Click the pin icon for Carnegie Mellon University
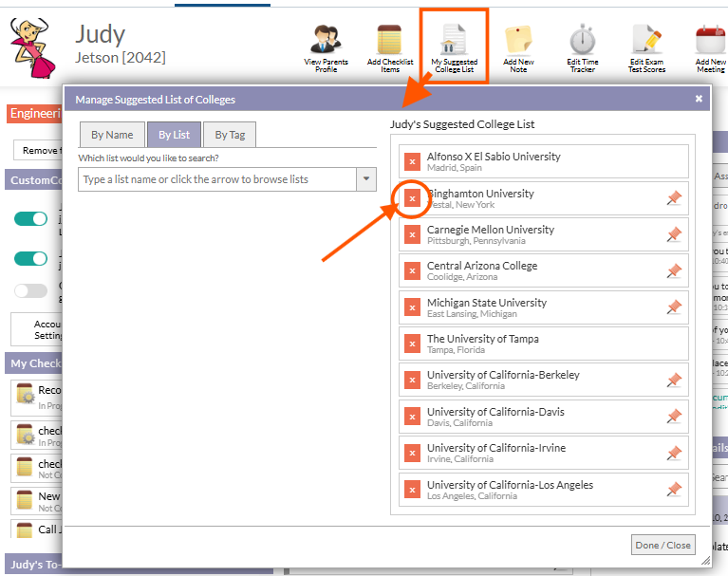The image size is (728, 576). click(x=674, y=234)
